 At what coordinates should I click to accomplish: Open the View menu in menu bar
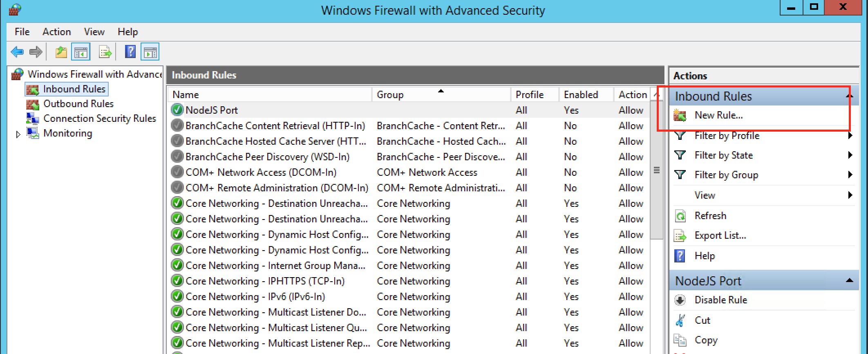[94, 32]
